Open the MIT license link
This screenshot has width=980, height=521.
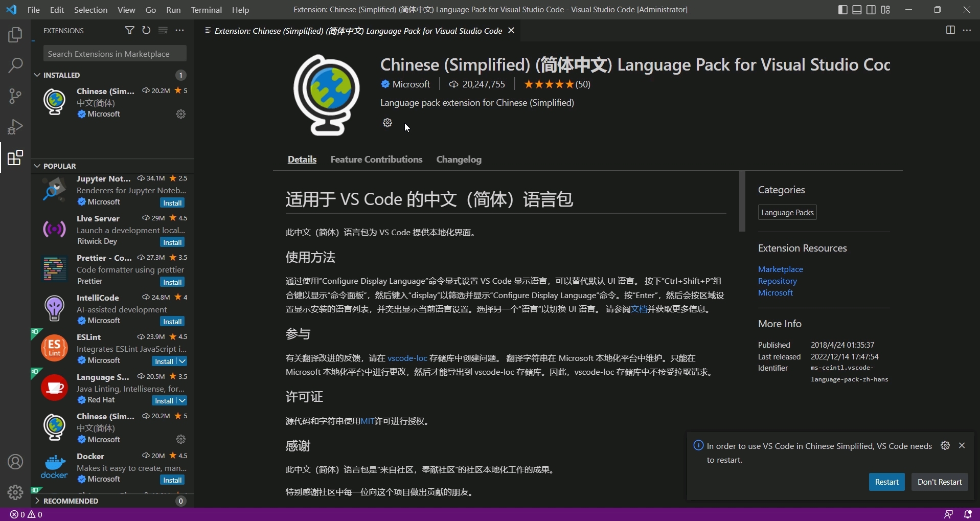(368, 421)
